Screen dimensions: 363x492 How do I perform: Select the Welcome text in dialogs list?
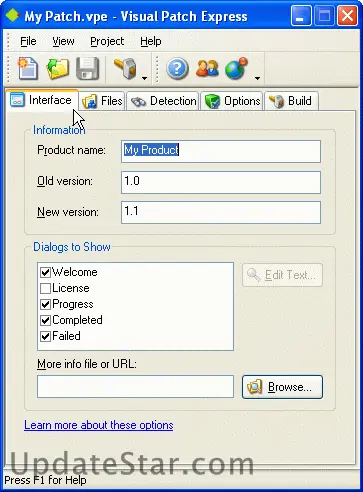(x=75, y=272)
